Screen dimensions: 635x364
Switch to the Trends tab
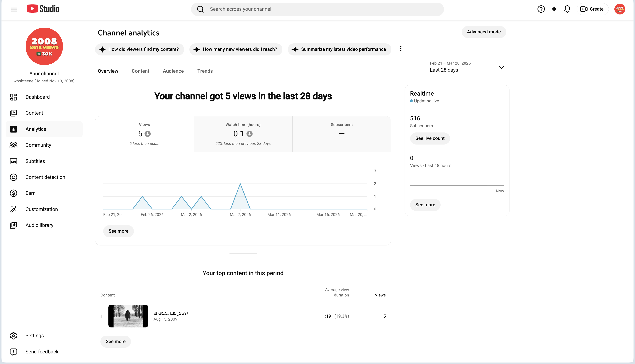tap(205, 71)
